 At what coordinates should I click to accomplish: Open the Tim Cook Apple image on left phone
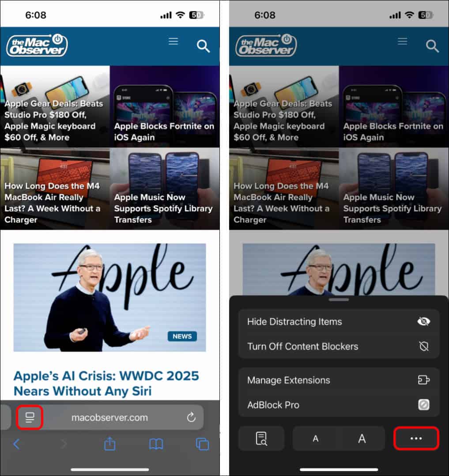pos(109,298)
